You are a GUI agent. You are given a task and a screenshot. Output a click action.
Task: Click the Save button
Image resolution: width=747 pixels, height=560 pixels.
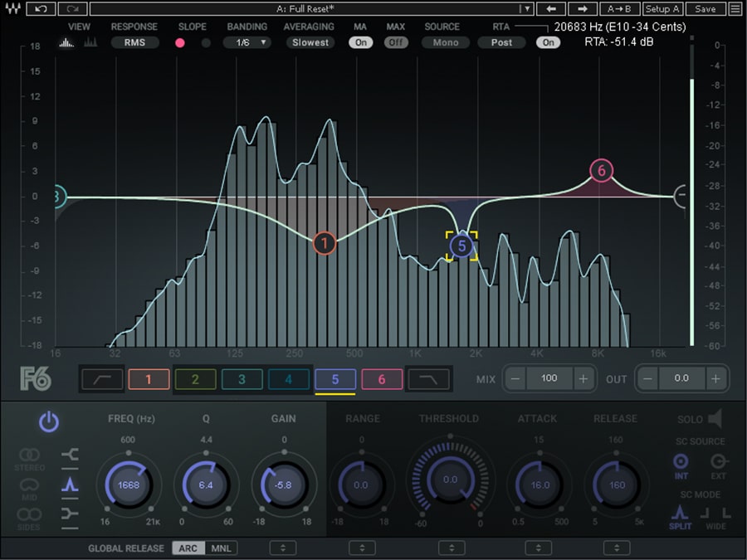[705, 8]
